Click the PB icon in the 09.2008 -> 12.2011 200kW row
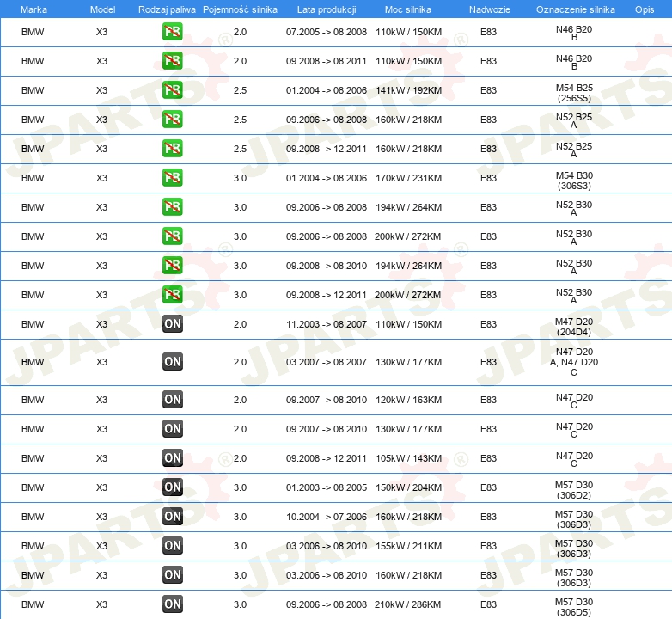This screenshot has height=619, width=672. pos(172,295)
